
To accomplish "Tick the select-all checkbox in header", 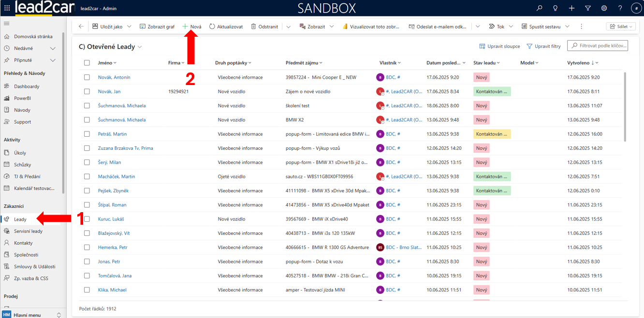I will point(87,63).
